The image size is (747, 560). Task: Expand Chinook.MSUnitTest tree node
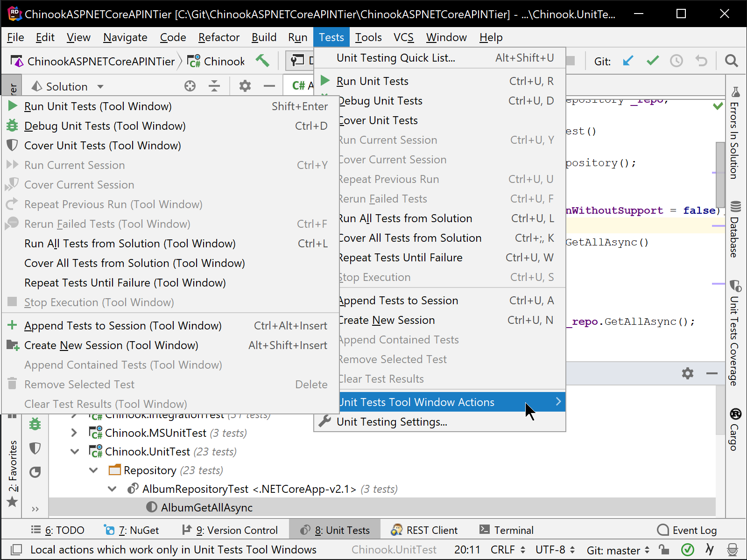pos(74,433)
